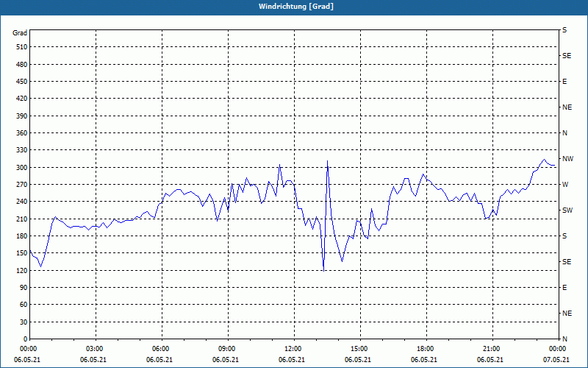Screen dimensions: 588x368
Task: Select the SW compass label
Action: coord(567,210)
